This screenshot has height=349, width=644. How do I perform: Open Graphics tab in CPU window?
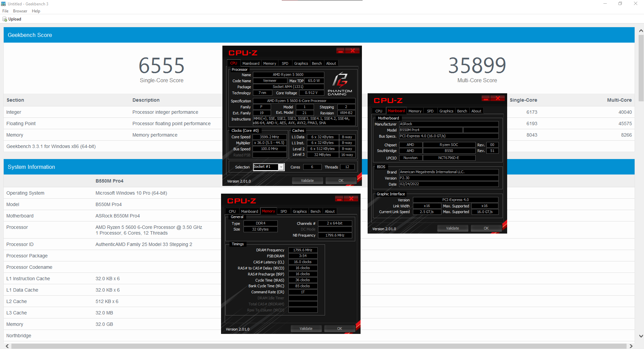[301, 63]
